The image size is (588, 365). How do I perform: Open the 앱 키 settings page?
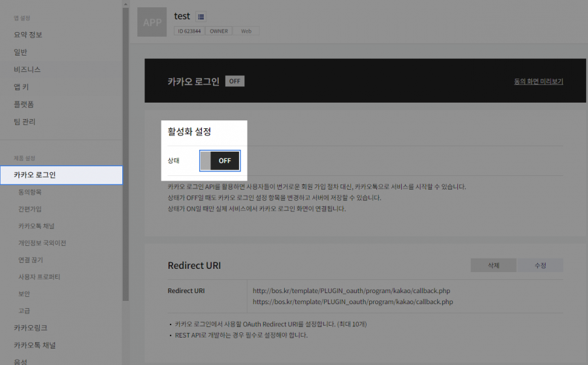(x=22, y=87)
